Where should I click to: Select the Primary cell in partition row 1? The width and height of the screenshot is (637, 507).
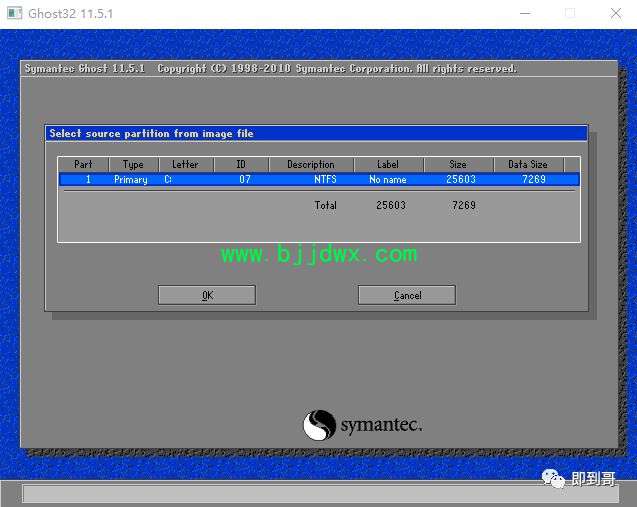coord(130,179)
